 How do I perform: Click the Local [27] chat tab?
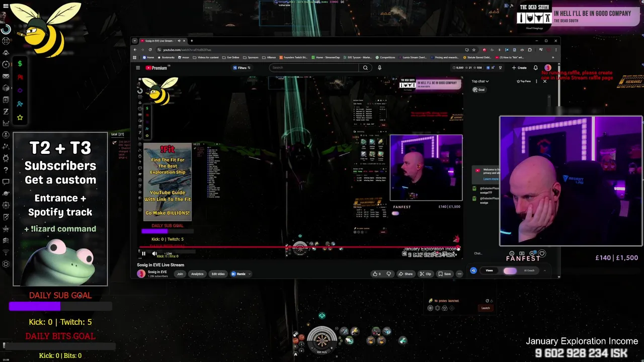tap(117, 134)
